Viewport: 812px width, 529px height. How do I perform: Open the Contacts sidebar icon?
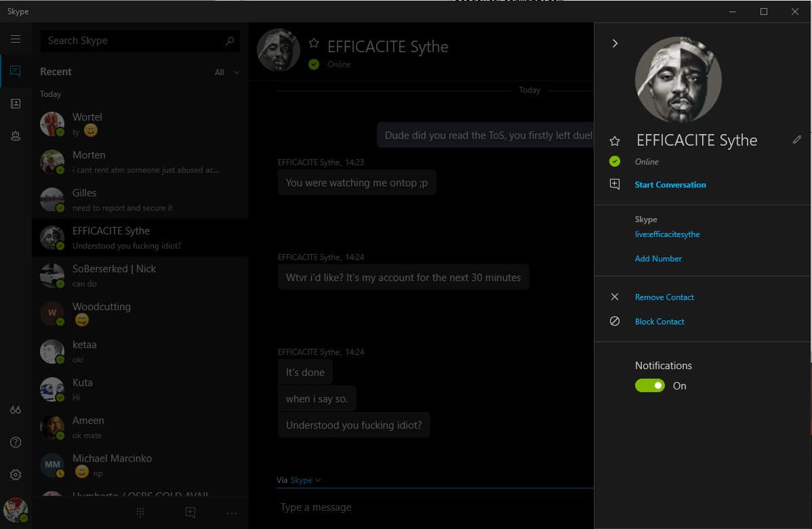pyautogui.click(x=16, y=104)
